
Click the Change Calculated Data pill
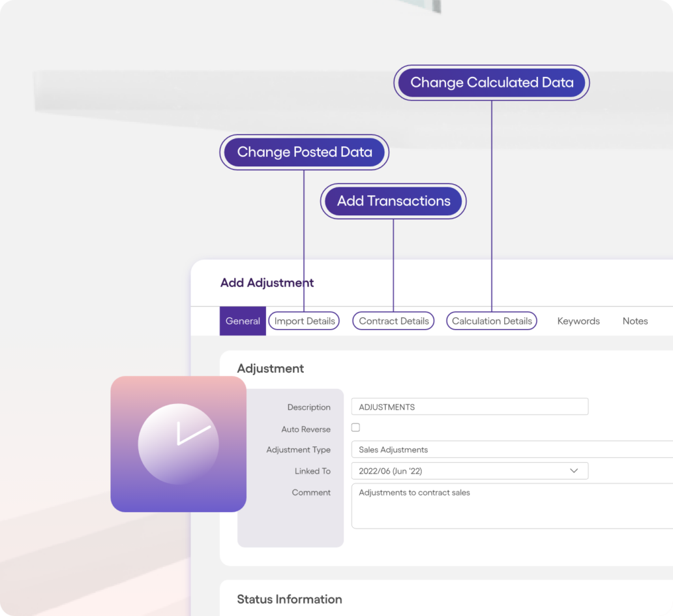(492, 83)
